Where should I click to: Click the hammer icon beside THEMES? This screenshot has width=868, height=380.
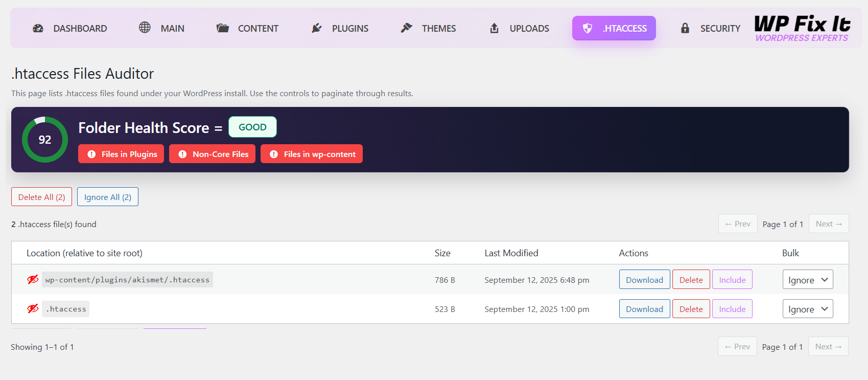406,28
